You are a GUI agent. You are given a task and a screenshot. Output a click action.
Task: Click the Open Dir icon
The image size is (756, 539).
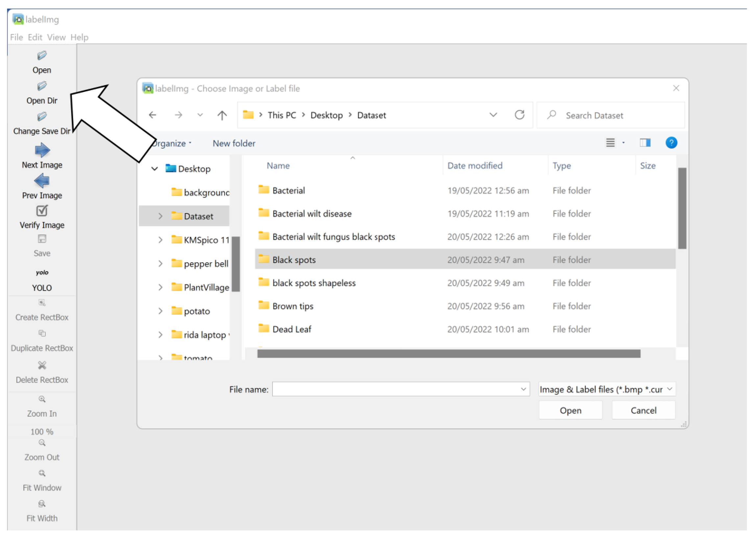coord(42,86)
